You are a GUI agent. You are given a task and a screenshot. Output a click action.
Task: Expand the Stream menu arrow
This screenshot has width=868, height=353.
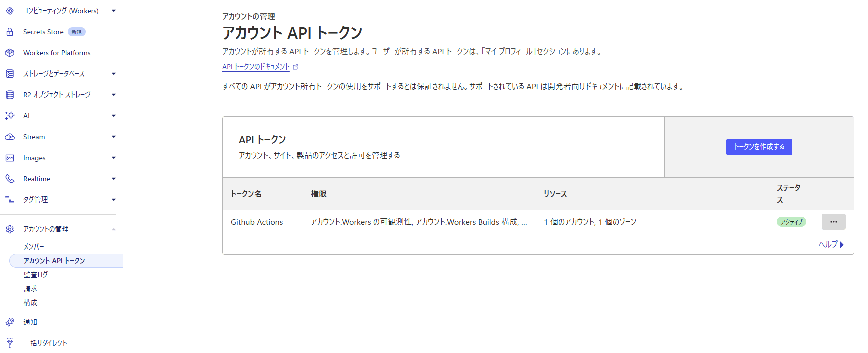tap(114, 137)
